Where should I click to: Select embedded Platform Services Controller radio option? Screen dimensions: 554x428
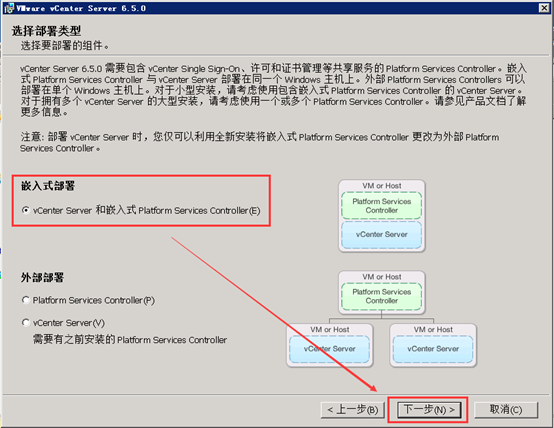pos(26,210)
